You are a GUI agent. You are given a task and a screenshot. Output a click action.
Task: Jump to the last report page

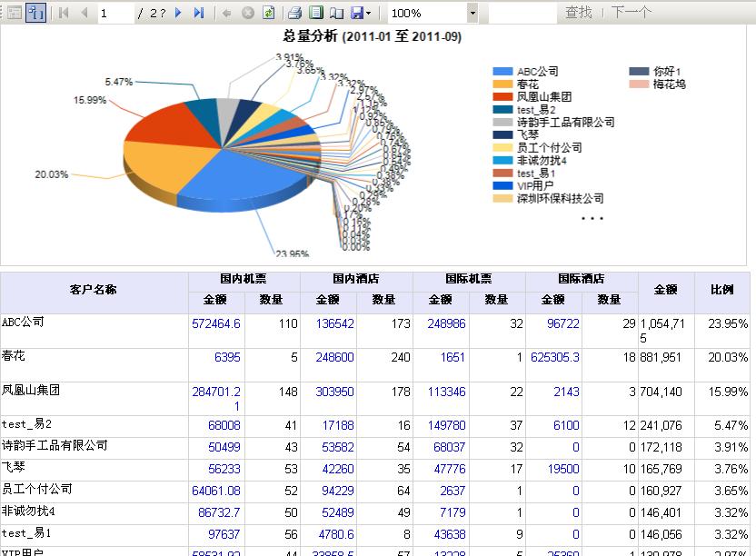199,13
